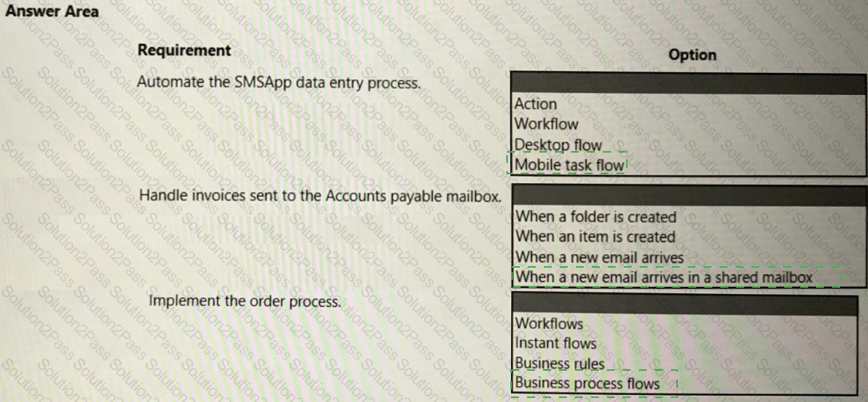This screenshot has height=402, width=868.
Task: Click the Implement the order process text
Action: click(x=245, y=302)
